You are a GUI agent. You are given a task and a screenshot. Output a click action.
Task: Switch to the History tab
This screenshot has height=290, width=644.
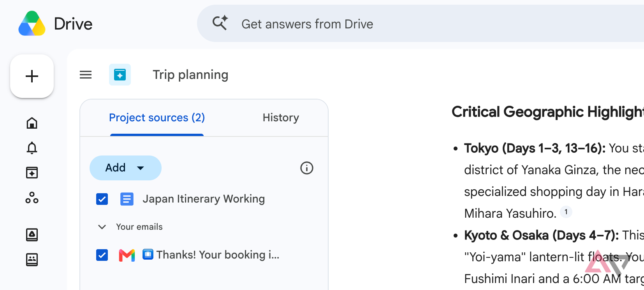coord(281,118)
